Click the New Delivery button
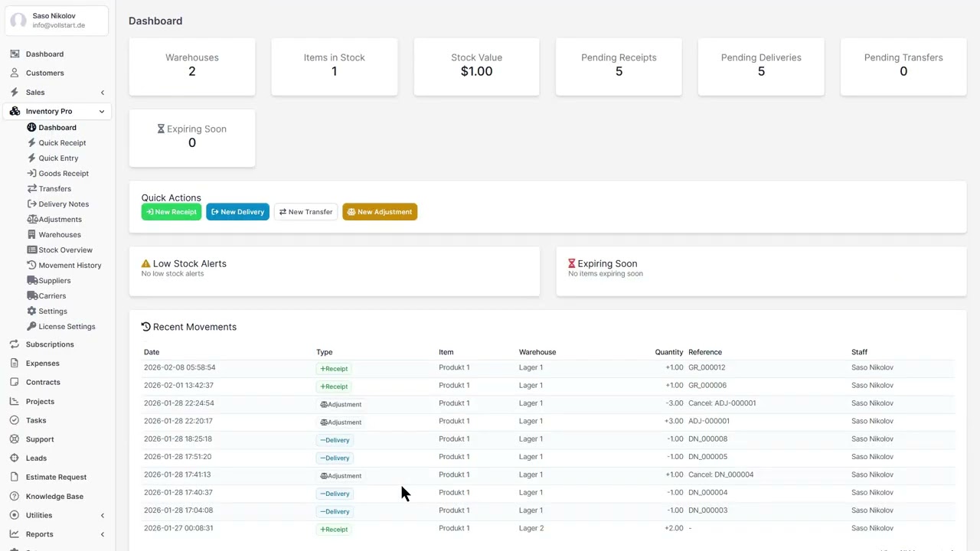The height and width of the screenshot is (551, 980). point(237,212)
